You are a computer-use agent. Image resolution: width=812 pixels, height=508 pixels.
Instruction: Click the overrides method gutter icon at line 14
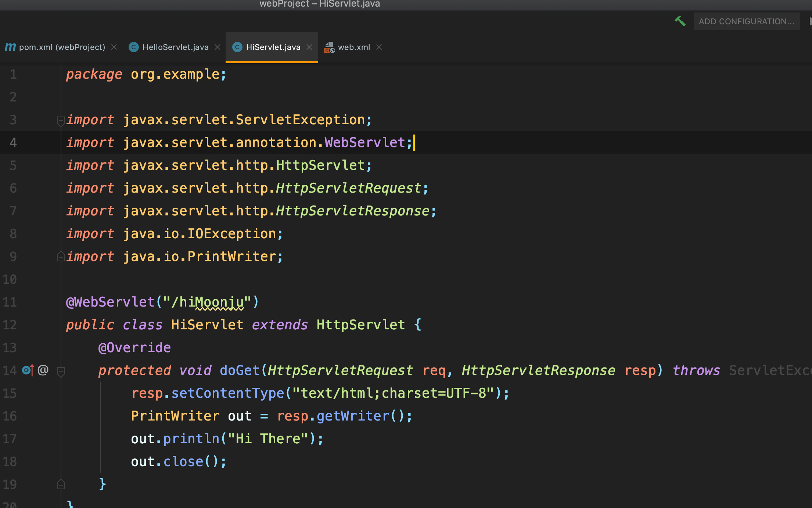click(x=28, y=370)
